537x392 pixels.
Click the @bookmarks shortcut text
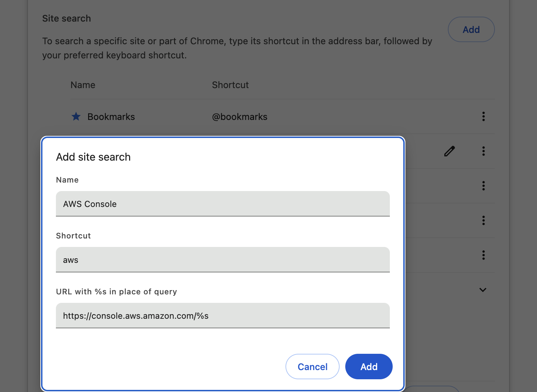(240, 116)
